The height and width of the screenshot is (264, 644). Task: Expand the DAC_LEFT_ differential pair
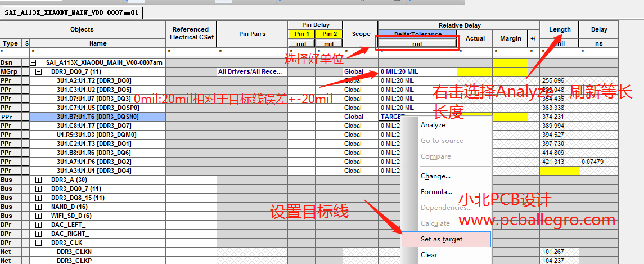coord(38,225)
